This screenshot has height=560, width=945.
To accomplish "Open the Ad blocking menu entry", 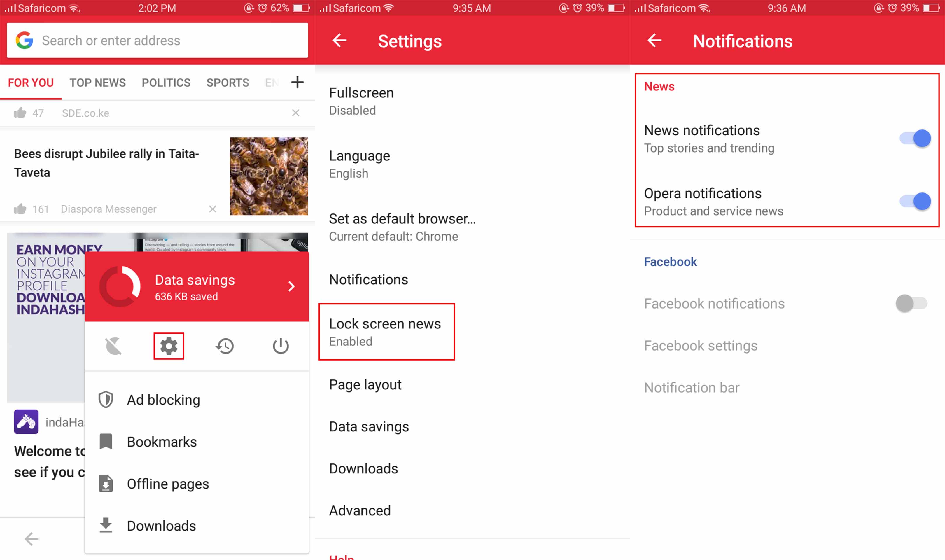I will [x=197, y=400].
